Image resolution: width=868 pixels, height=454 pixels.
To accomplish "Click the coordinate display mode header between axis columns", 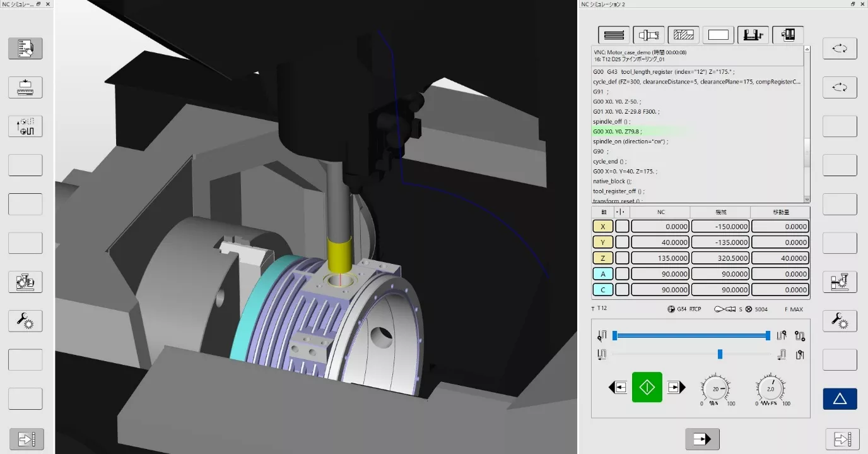I will click(x=621, y=212).
